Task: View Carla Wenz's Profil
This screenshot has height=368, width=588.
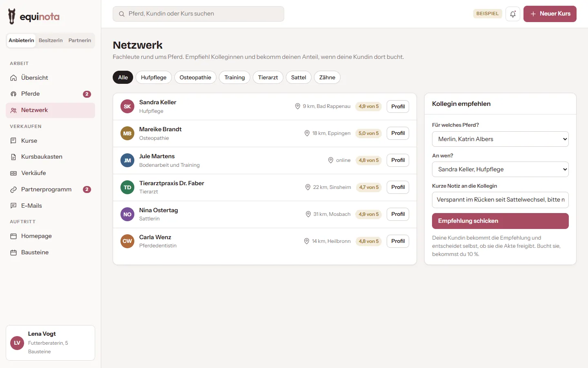Action: coord(398,241)
